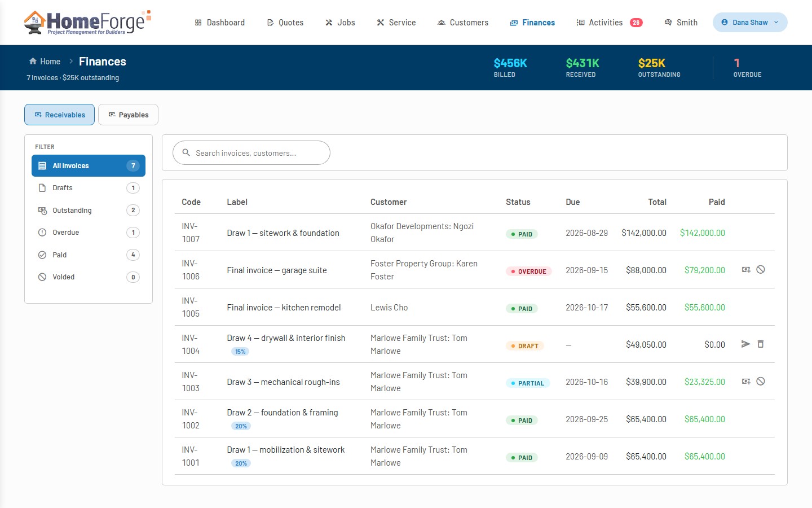This screenshot has width=812, height=508.
Task: Click the $25K Outstanding stat
Action: click(x=659, y=67)
